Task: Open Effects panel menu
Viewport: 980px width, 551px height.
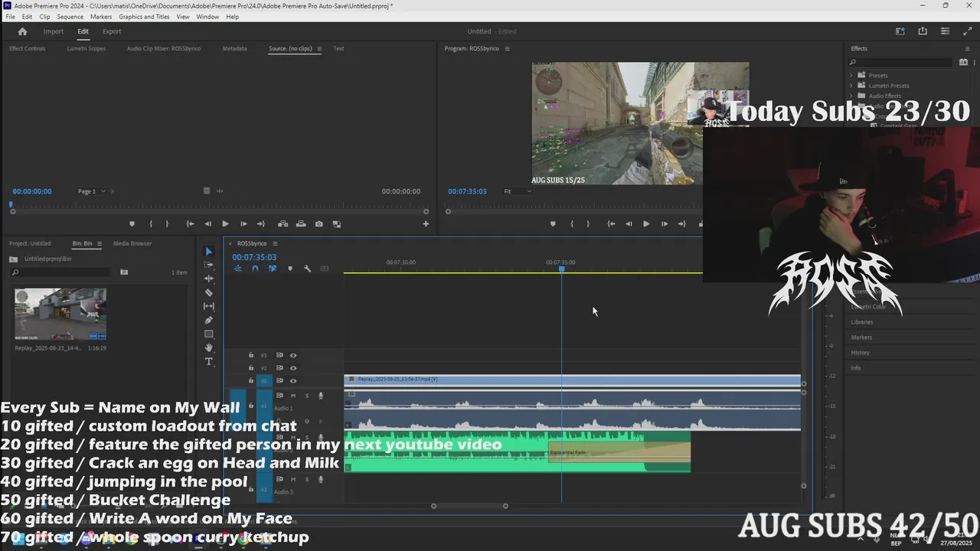Action: 967,48
